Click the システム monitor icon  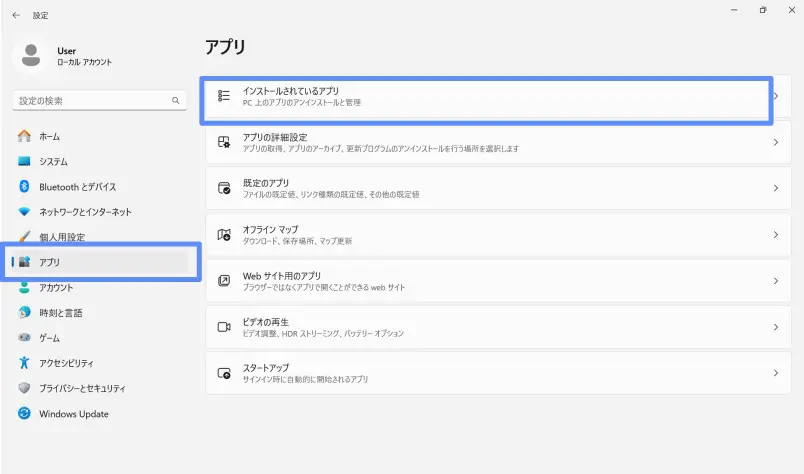click(24, 161)
